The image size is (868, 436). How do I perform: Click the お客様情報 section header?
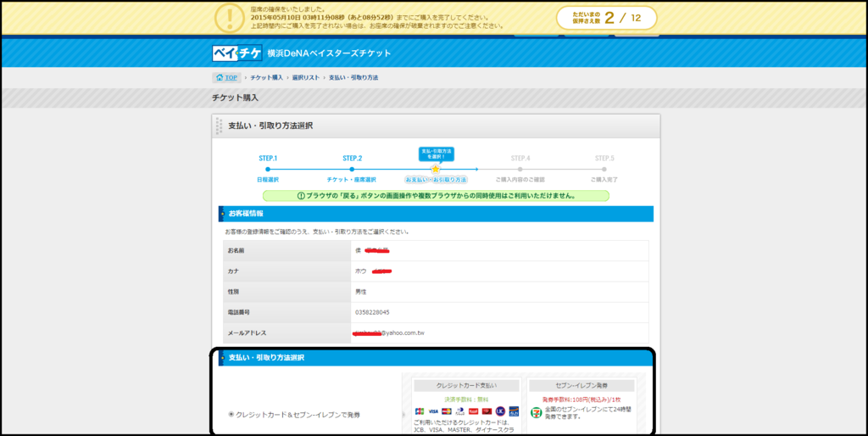[436, 214]
